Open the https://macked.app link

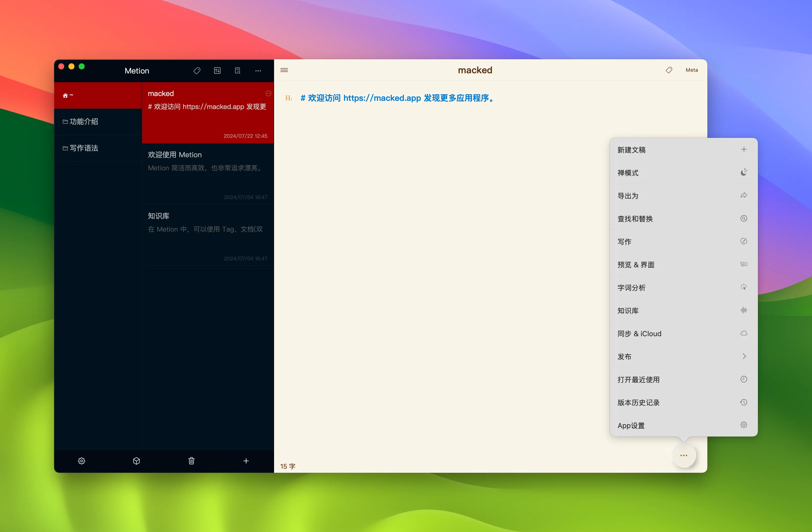point(382,98)
